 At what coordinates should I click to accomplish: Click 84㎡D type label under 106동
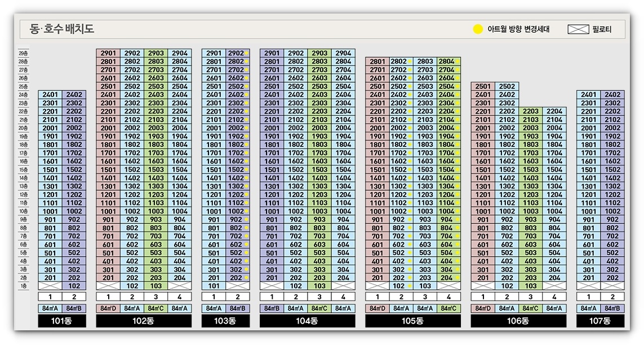coord(483,308)
